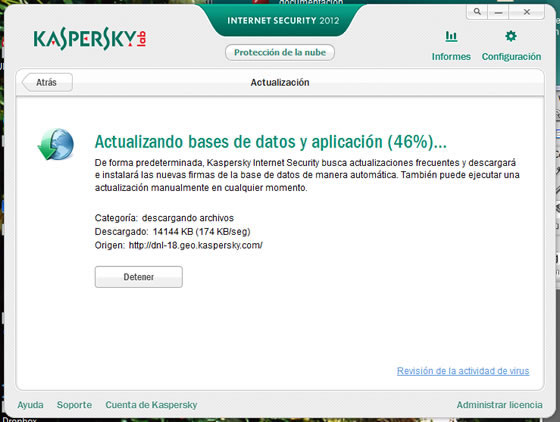Click the Actualización panel title

(280, 82)
